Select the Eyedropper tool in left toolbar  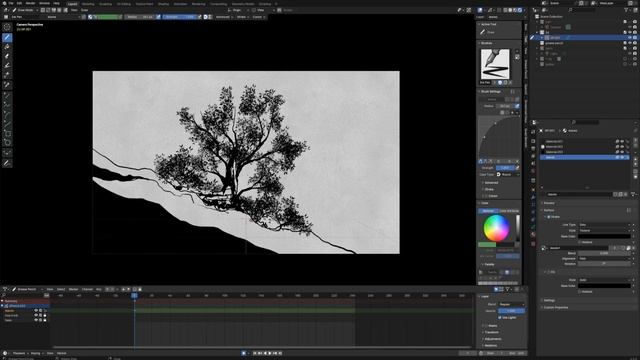pos(7,85)
